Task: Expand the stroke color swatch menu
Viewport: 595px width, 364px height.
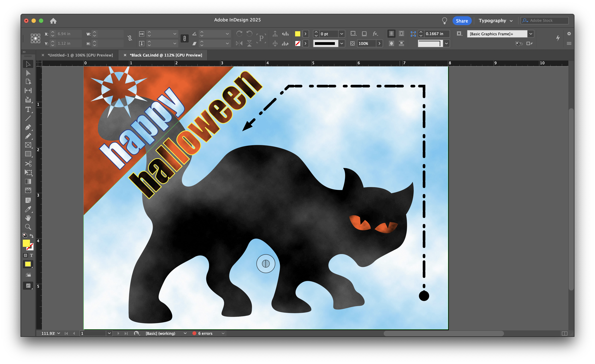Action: tap(305, 43)
